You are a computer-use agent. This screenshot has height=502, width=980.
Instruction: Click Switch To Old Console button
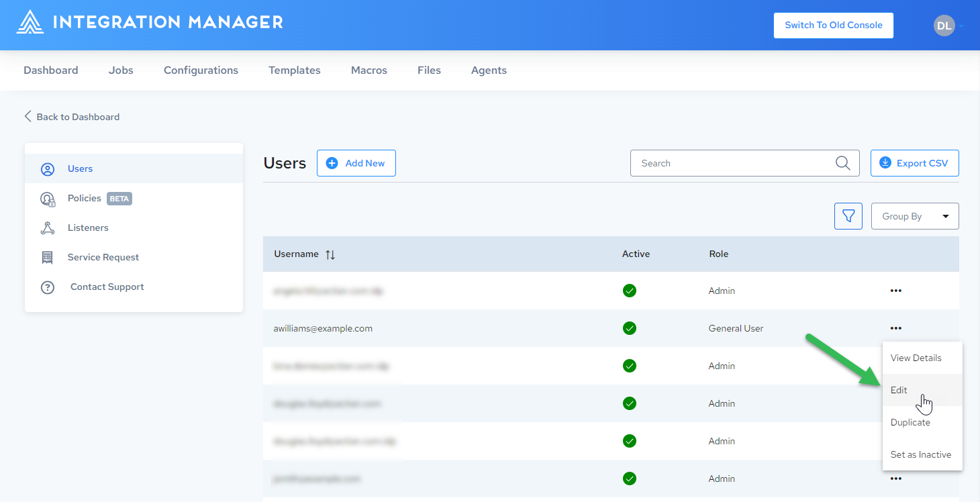tap(834, 26)
